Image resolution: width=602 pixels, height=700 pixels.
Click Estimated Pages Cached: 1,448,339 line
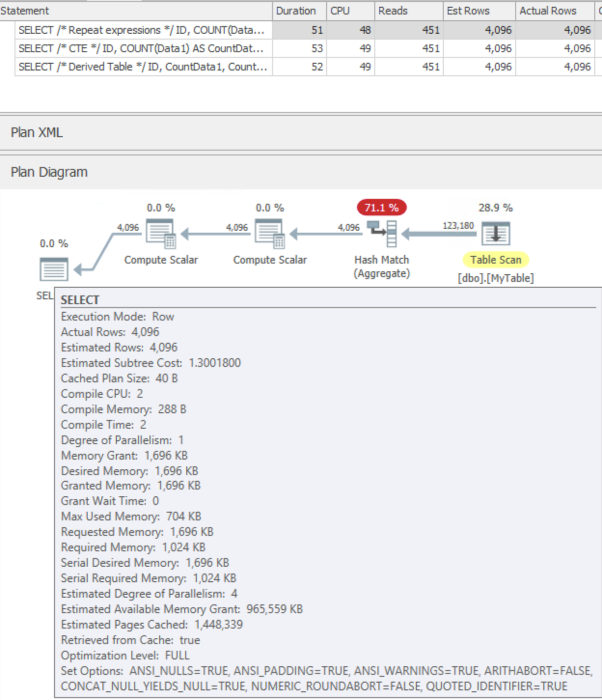point(152,625)
